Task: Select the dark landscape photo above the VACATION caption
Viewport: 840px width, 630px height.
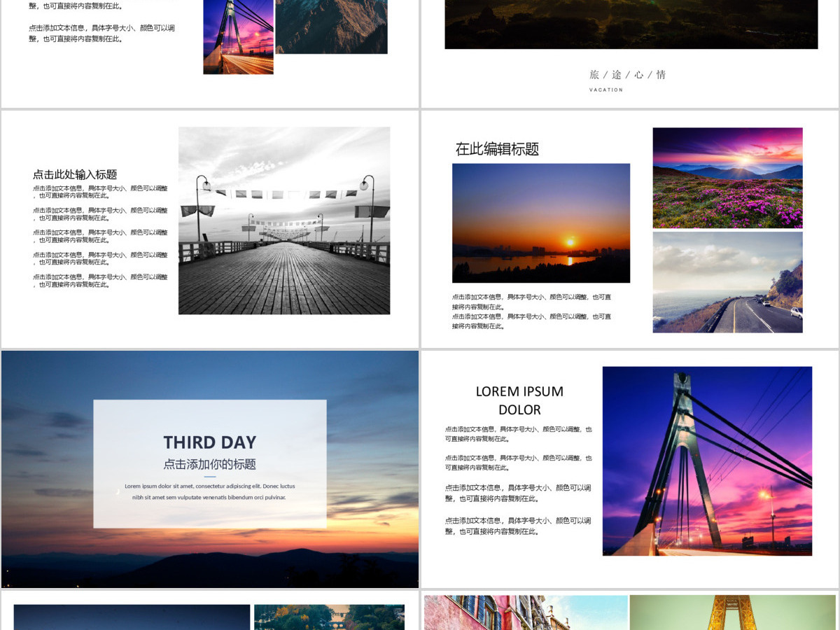Action: tap(631, 24)
